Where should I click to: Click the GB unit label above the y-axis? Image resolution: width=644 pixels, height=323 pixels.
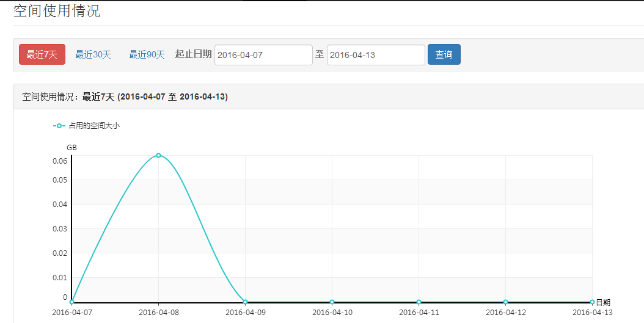[71, 147]
